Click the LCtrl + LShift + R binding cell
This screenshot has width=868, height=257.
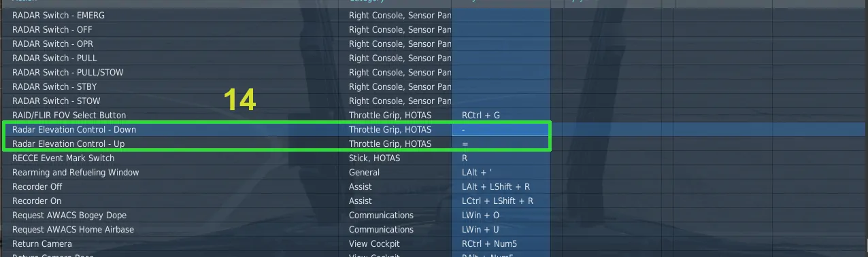click(x=501, y=201)
